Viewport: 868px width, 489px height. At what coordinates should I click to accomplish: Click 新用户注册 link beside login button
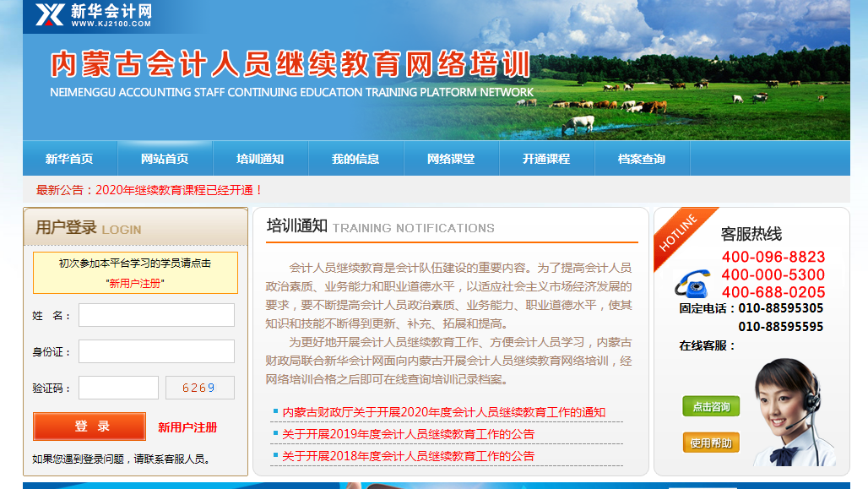pos(187,427)
